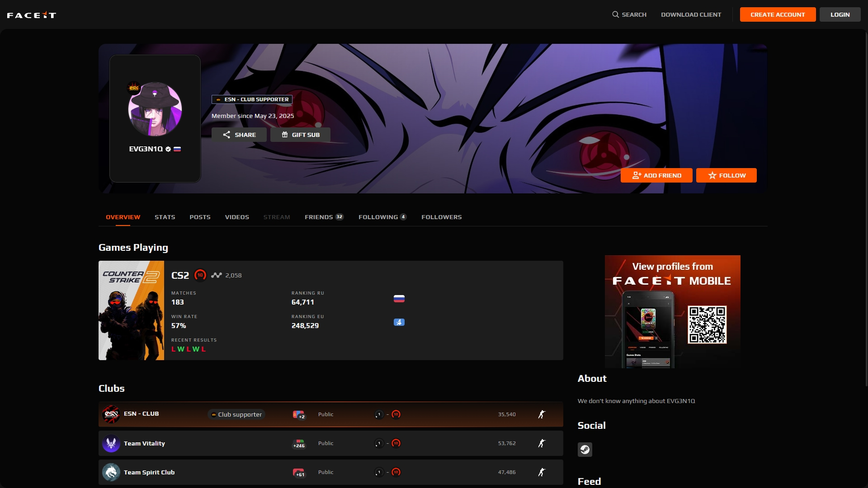Click the verified badge beside EVG3N1Q
This screenshot has width=868, height=488.
click(x=168, y=149)
